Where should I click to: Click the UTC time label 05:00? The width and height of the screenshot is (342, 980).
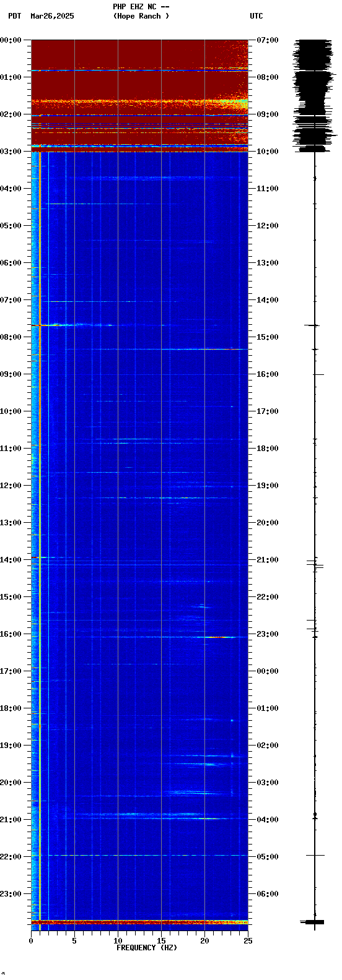tap(267, 857)
